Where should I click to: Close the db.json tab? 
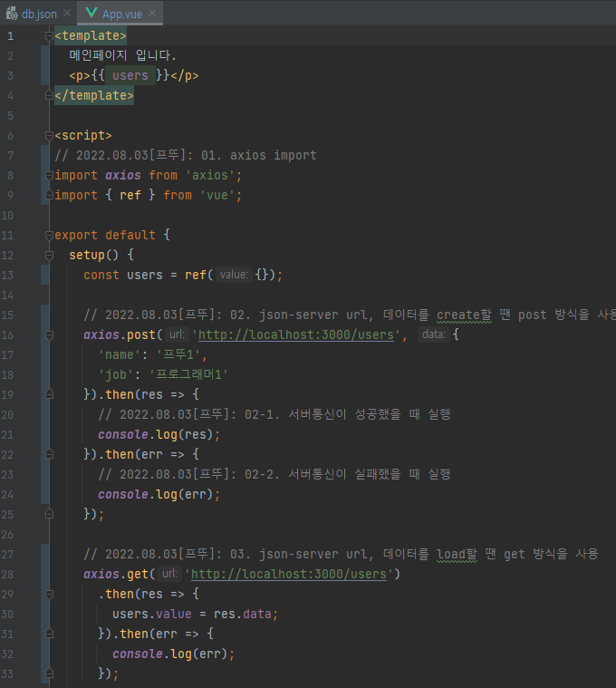67,14
